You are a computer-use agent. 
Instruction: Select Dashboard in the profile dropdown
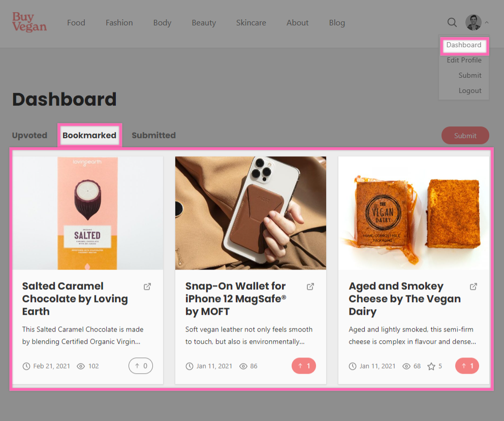click(464, 45)
